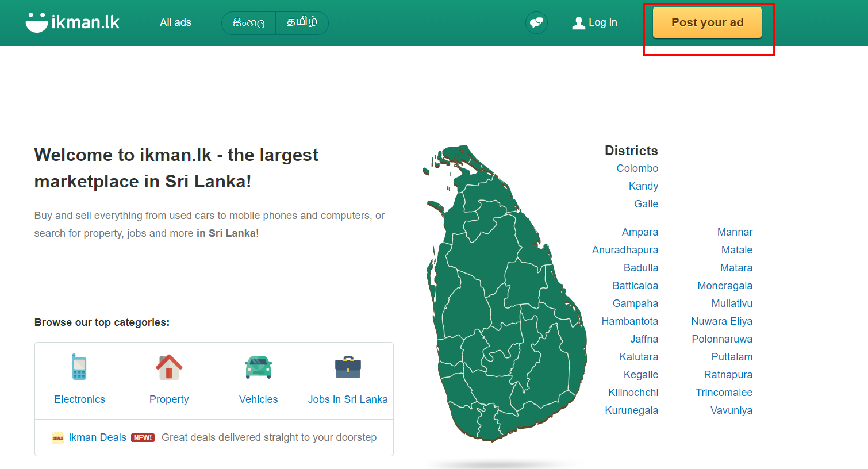Click 'Great deals delivered straight to your doorstep'
Image resolution: width=868 pixels, height=469 pixels.
tap(269, 437)
